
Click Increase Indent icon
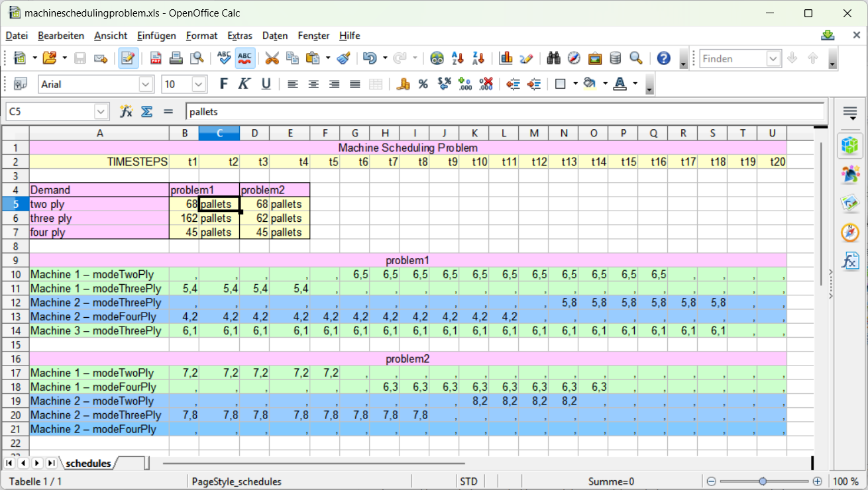[x=534, y=84]
